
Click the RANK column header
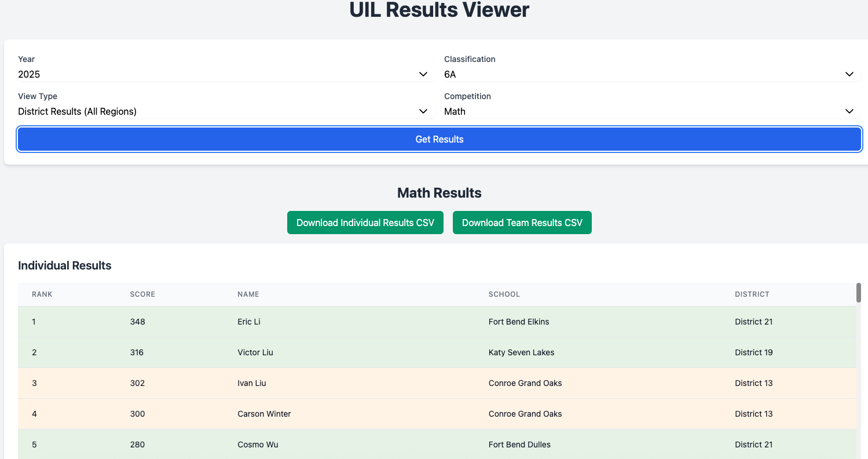(42, 294)
